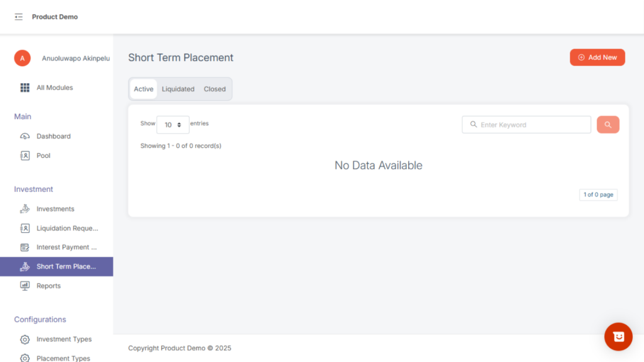This screenshot has height=362, width=644.
Task: Select Placement Types in Configurations
Action: point(63,358)
